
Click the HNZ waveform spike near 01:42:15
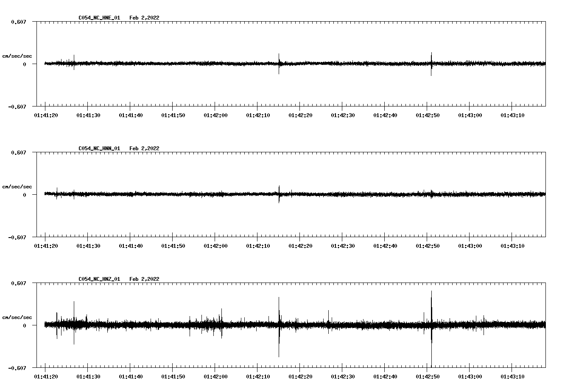pos(279,327)
